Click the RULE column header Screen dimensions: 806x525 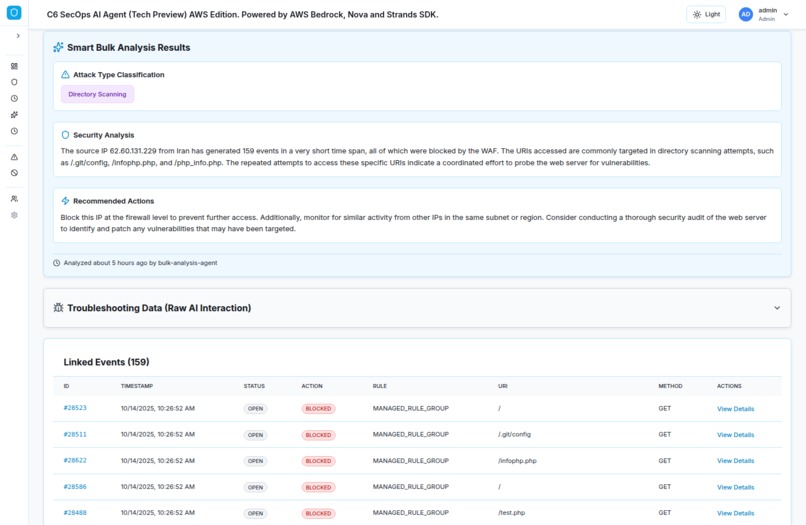pyautogui.click(x=379, y=386)
